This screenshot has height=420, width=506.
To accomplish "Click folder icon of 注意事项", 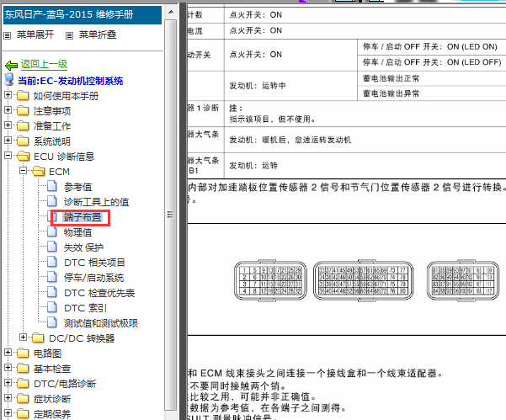I will click(23, 110).
